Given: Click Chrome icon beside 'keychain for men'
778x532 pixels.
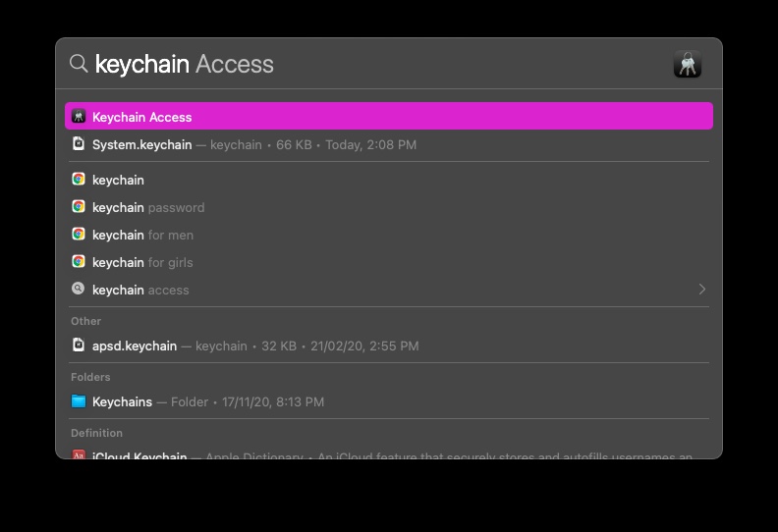Looking at the screenshot, I should pyautogui.click(x=79, y=235).
